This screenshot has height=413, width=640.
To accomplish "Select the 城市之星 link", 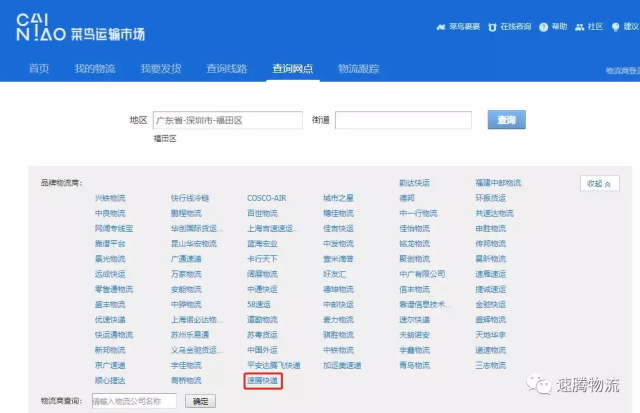I will click(x=338, y=198).
